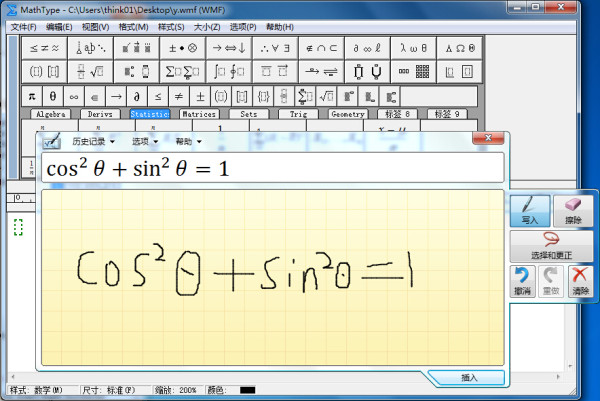The height and width of the screenshot is (401, 600).
Task: Expand the 选项 options dropdown in input panel
Action: [145, 142]
